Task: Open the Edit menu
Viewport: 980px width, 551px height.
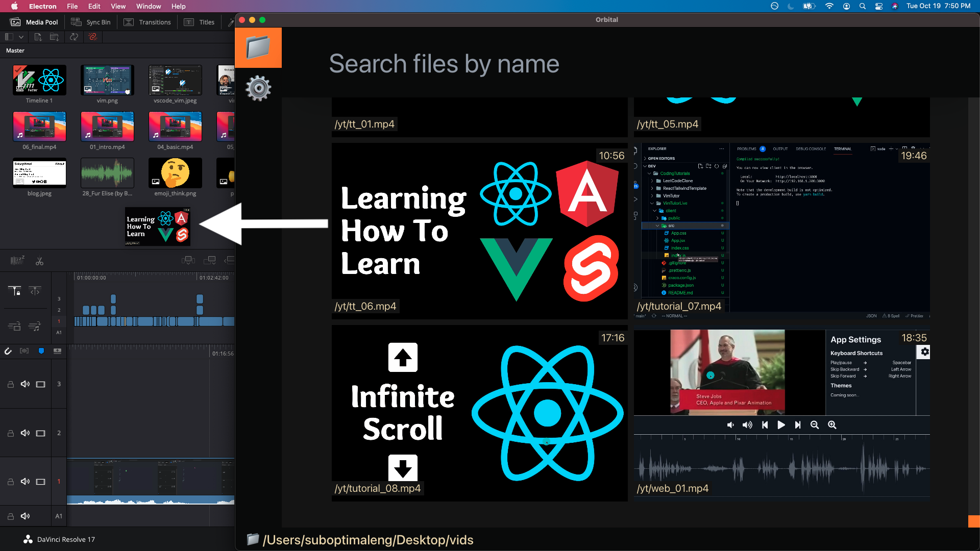Action: point(94,6)
